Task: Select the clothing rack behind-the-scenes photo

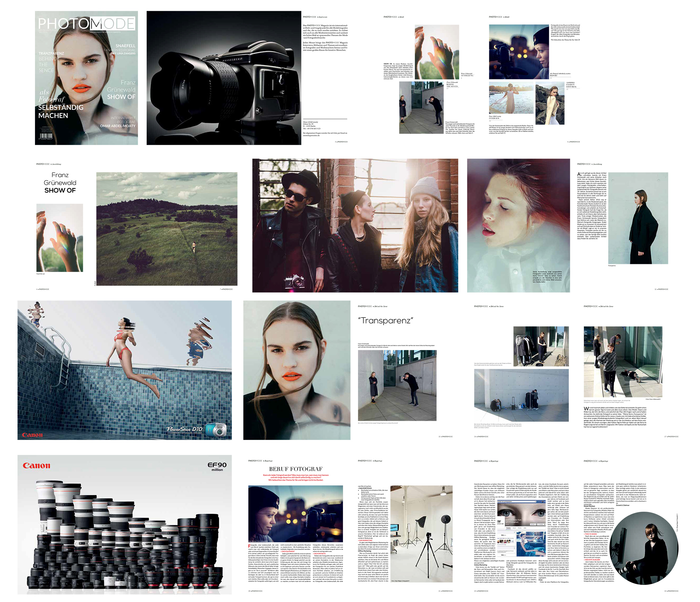Action: click(541, 346)
